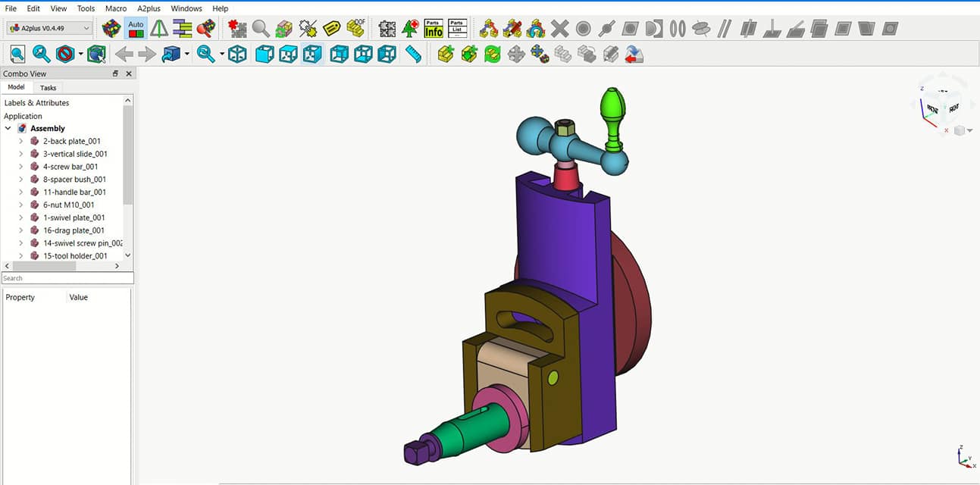
Task: Set the front view cube
Action: (265, 54)
